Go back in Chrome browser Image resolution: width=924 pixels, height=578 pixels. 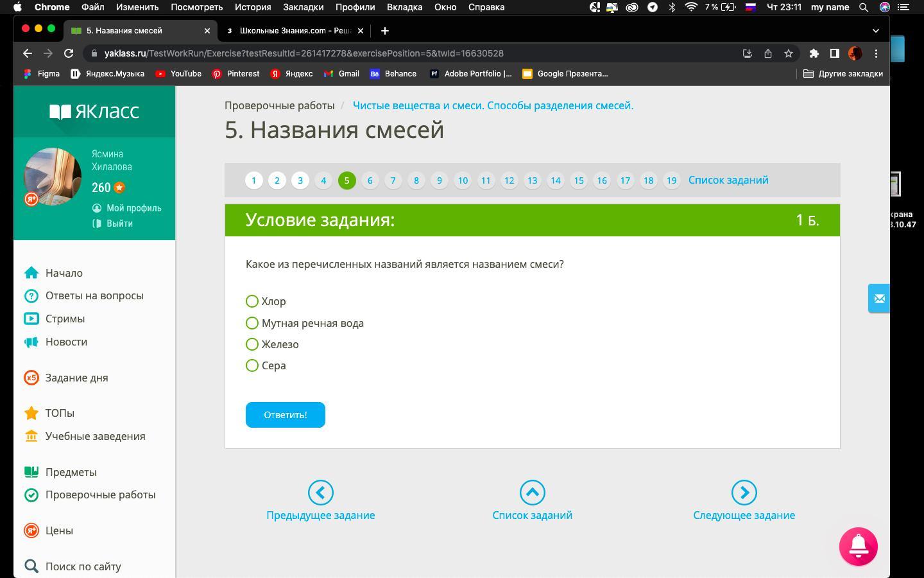[x=27, y=53]
